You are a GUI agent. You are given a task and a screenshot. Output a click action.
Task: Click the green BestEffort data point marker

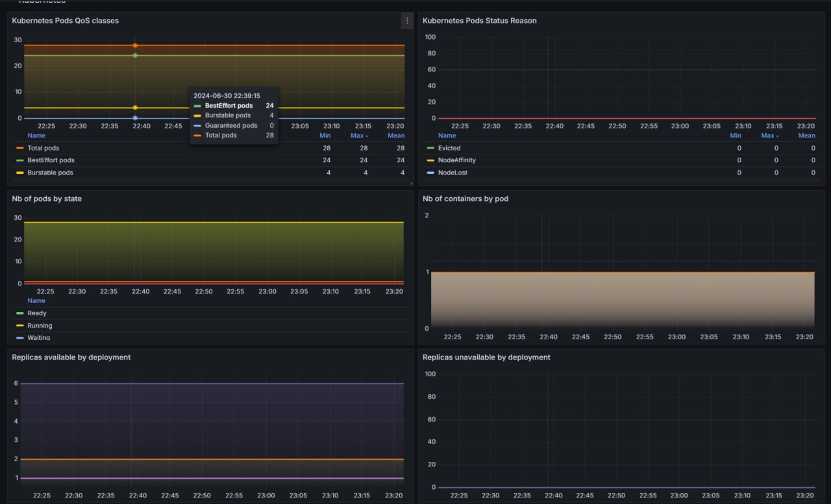[135, 55]
